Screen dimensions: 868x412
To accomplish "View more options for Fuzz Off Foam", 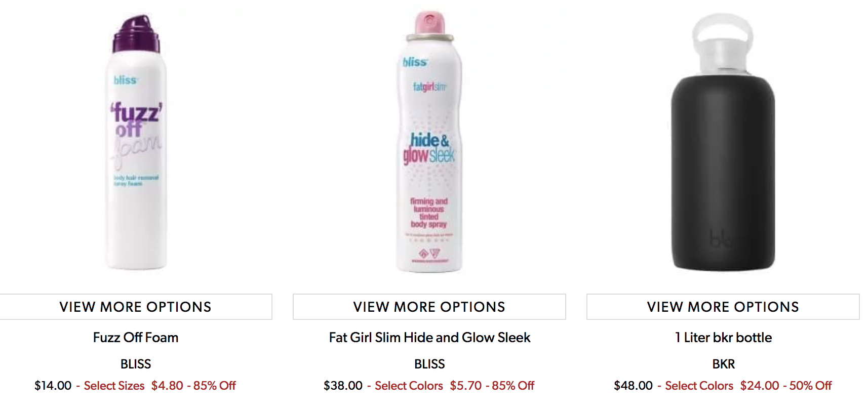I will click(136, 307).
